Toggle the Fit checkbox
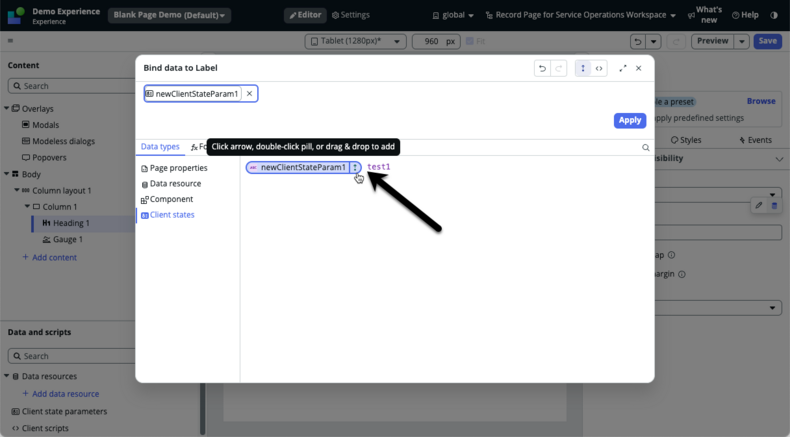The width and height of the screenshot is (790, 437). coord(470,41)
